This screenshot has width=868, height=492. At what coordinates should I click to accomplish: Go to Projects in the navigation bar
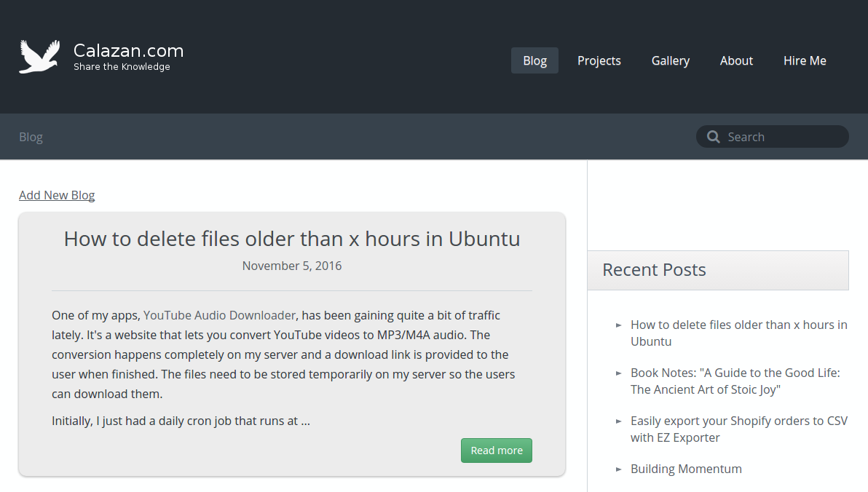(599, 60)
